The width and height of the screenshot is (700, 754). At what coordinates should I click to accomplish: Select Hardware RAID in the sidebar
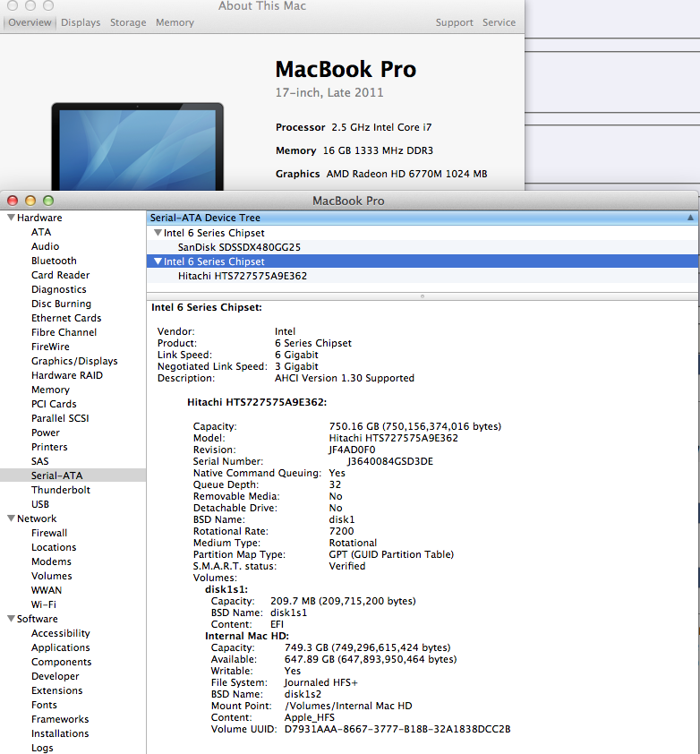(67, 375)
